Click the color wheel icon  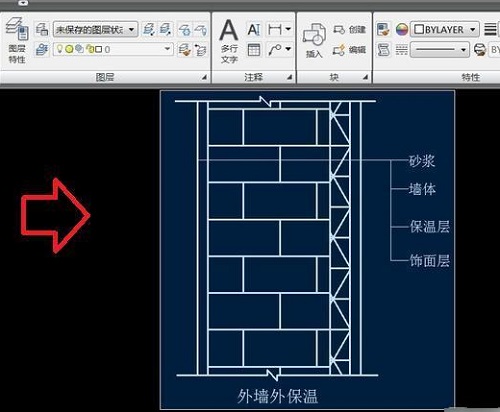click(x=402, y=30)
